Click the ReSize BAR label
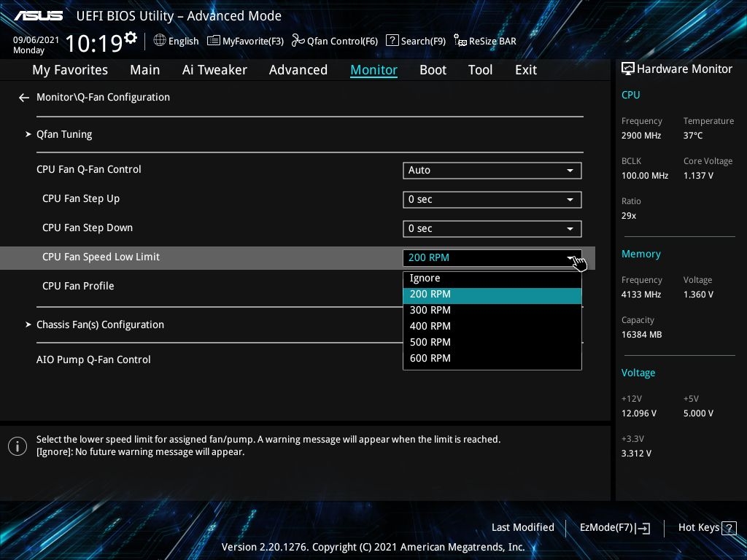The width and height of the screenshot is (747, 560). pos(492,41)
